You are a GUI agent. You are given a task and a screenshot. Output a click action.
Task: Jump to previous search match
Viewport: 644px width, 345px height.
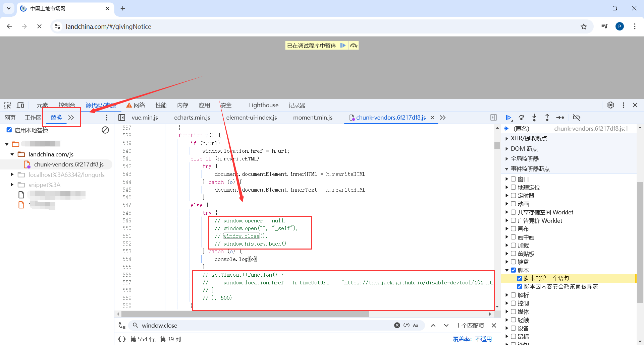point(433,325)
